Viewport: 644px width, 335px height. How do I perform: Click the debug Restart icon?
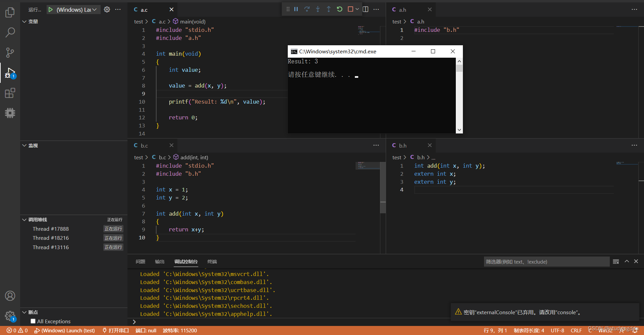[x=339, y=9]
